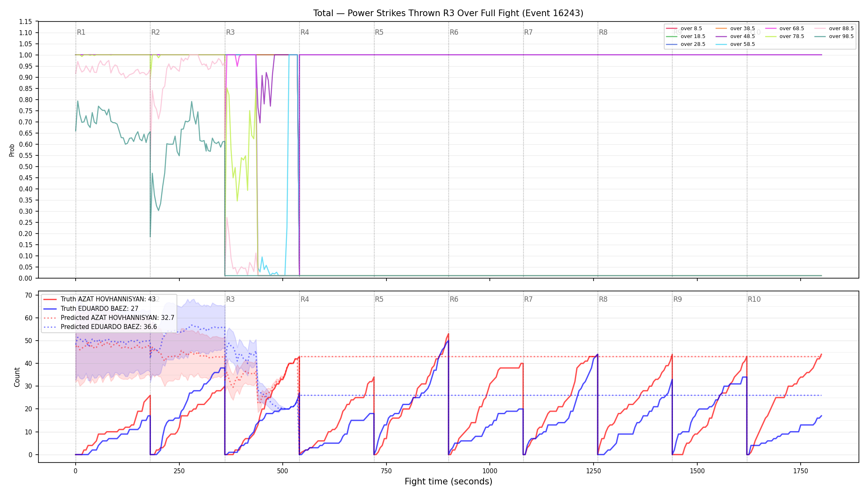868x496 pixels.
Task: Click the 'over 58.5' cyan legend entry
Action: click(x=735, y=44)
